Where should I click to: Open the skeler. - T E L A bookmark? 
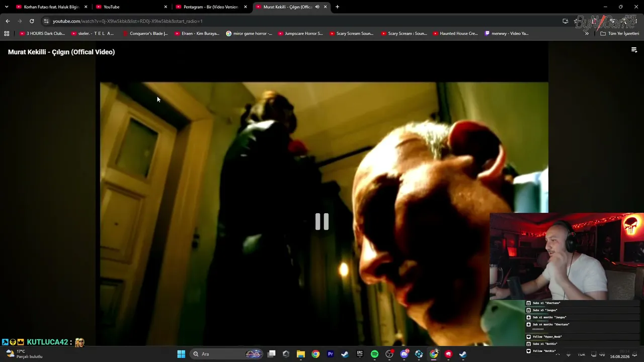93,34
